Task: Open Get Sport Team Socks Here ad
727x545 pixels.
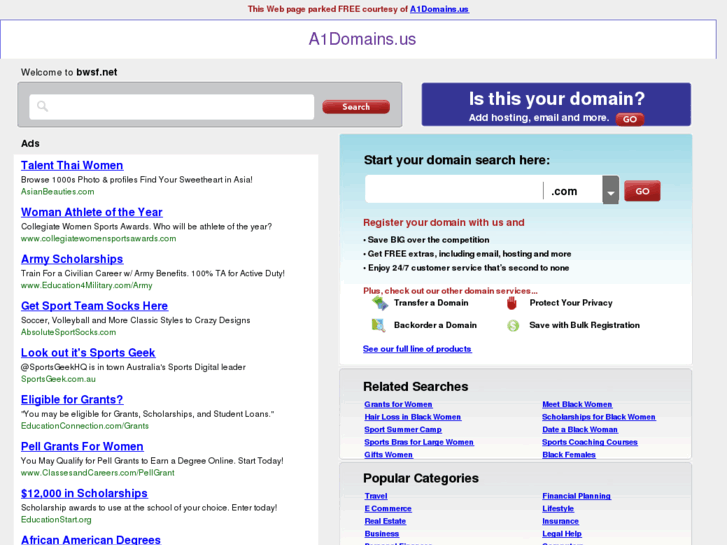Action: coord(94,306)
